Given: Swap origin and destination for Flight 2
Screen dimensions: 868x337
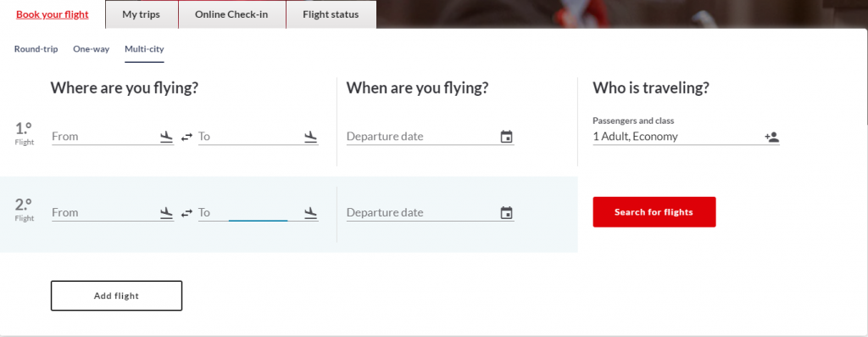Looking at the screenshot, I should click(x=186, y=213).
